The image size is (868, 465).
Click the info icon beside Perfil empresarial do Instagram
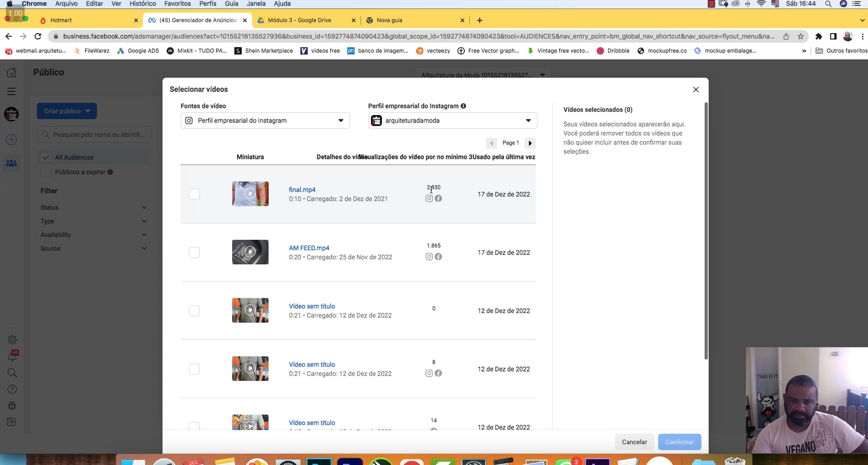(463, 106)
